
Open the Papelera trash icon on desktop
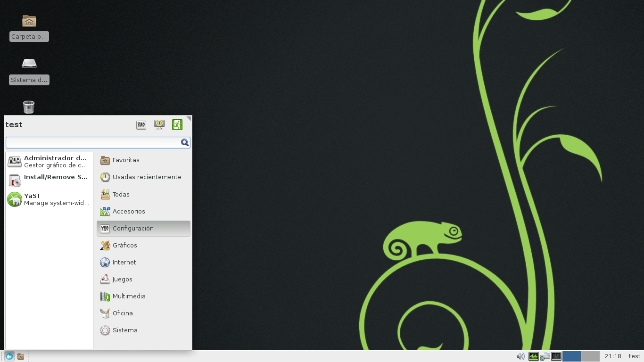[x=29, y=107]
